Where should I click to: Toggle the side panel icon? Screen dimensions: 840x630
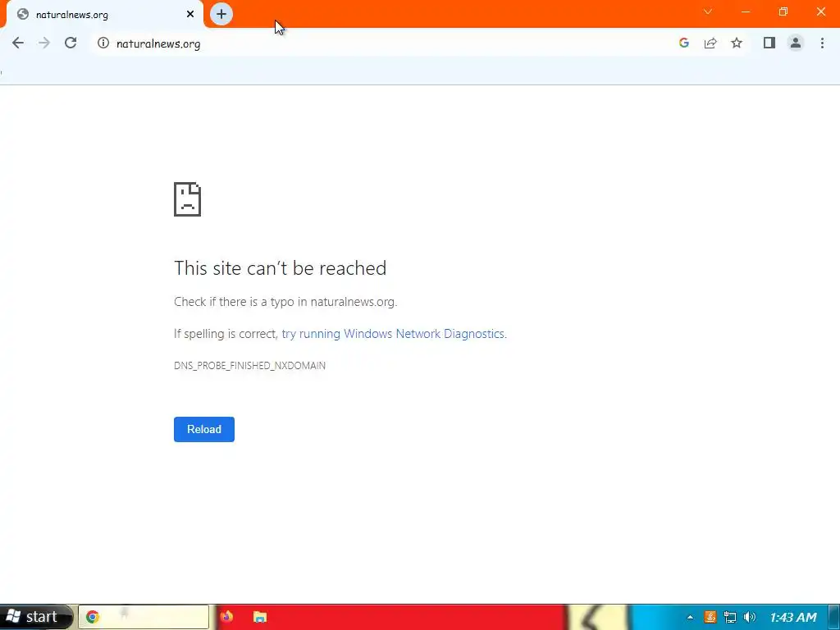coord(769,43)
